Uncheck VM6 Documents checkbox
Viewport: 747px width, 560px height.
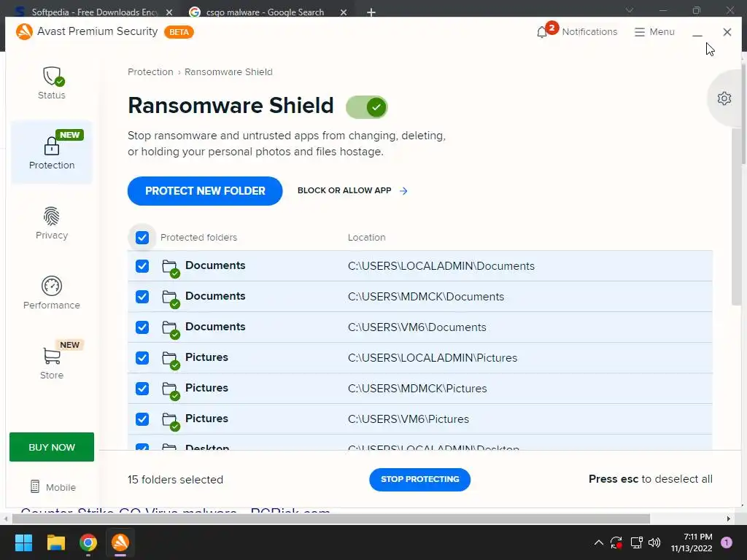tap(142, 327)
